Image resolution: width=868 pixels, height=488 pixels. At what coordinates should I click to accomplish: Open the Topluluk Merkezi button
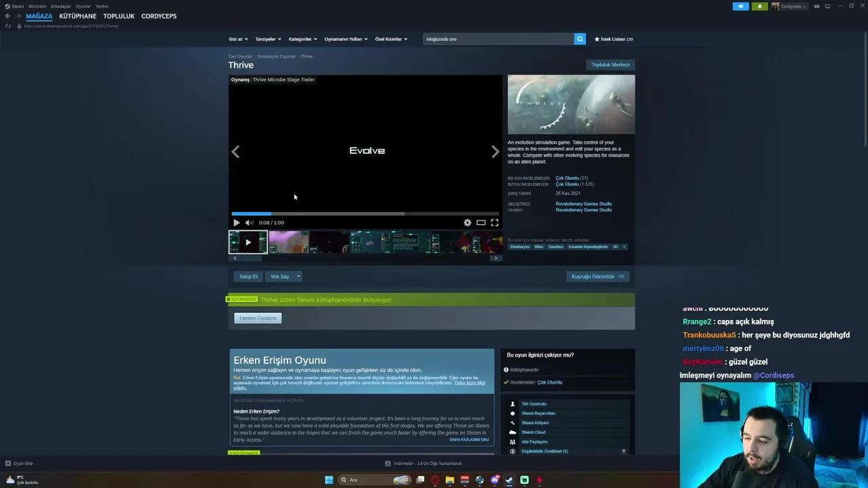(x=610, y=64)
